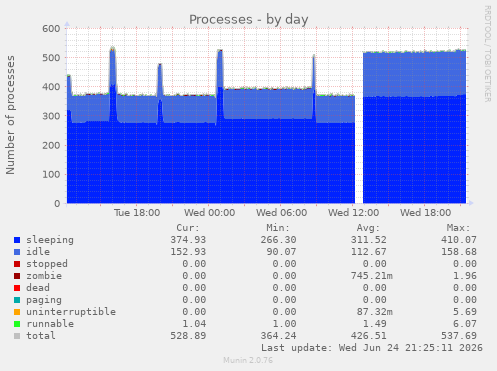Click total minimum value 364.24

pyautogui.click(x=278, y=336)
